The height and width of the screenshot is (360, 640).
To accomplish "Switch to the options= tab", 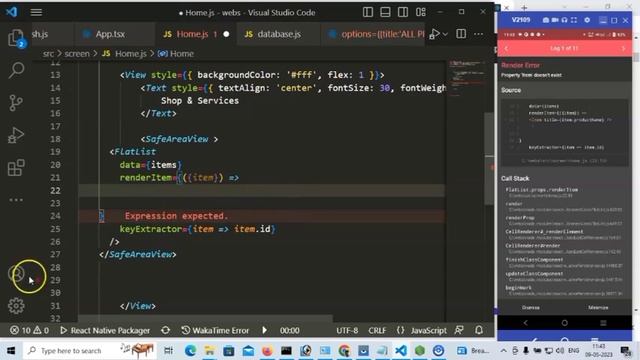I will pyautogui.click(x=373, y=34).
